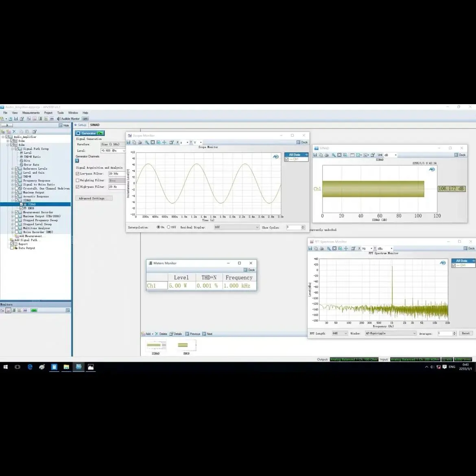Open the Project menu
This screenshot has height=476, width=476.
(48, 113)
